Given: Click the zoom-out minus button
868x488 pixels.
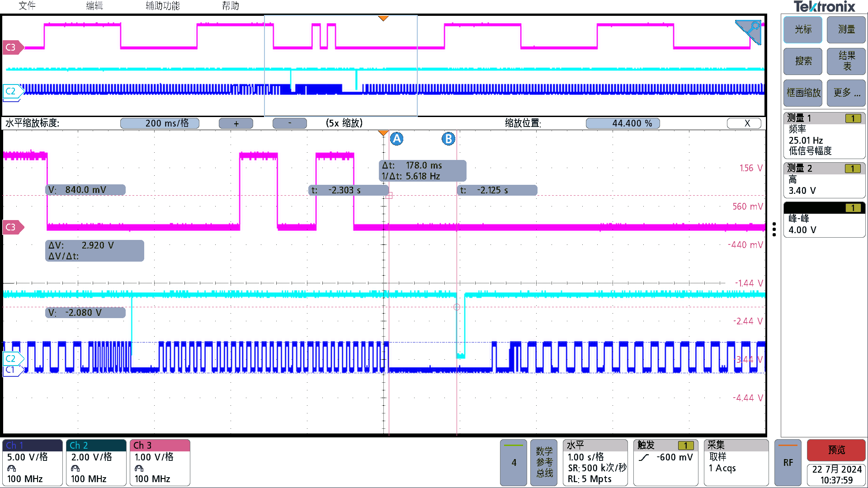Looking at the screenshot, I should coord(290,123).
